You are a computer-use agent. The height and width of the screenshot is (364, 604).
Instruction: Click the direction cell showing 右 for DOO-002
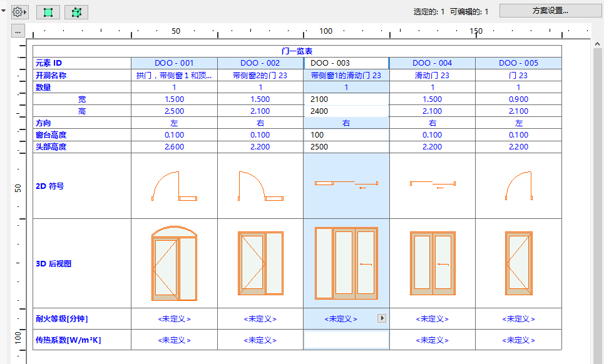pyautogui.click(x=260, y=123)
